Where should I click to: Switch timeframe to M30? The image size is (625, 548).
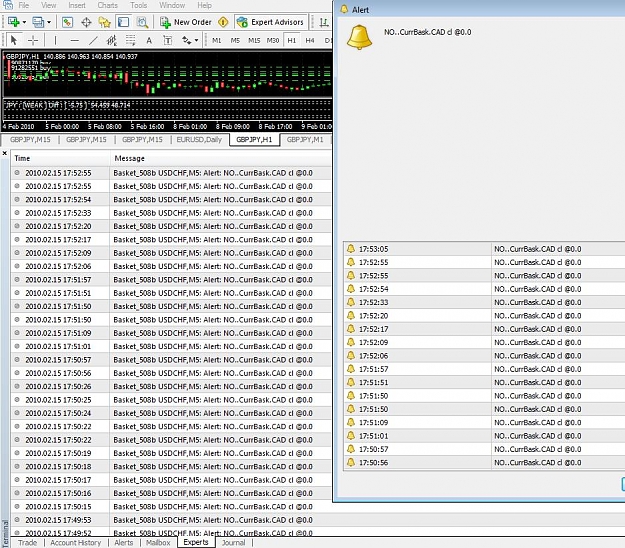273,40
